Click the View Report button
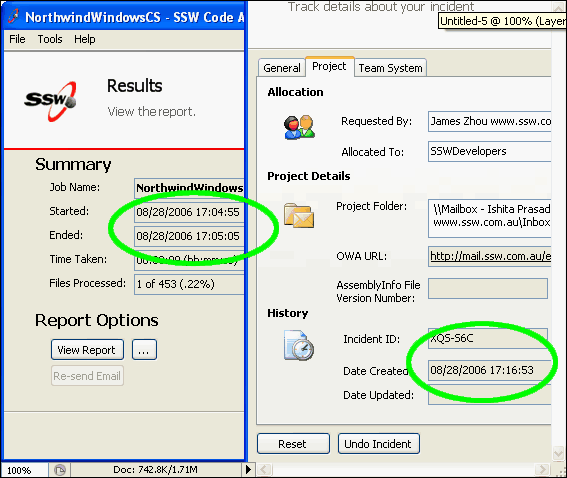567x478 pixels. click(87, 350)
